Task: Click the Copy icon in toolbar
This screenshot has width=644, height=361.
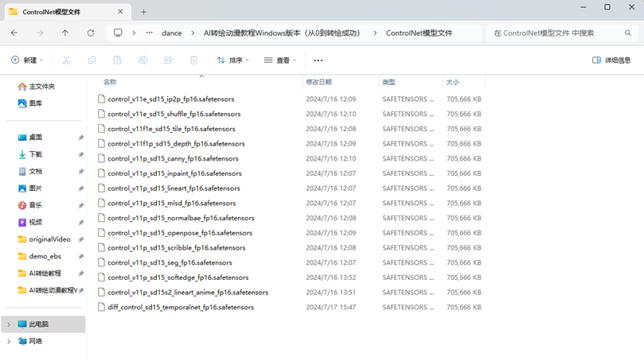Action: click(x=92, y=60)
